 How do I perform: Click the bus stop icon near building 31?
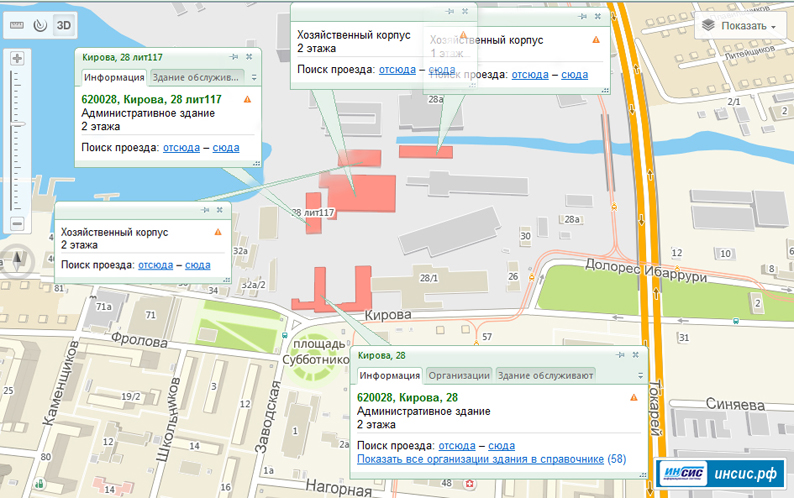coord(735,321)
